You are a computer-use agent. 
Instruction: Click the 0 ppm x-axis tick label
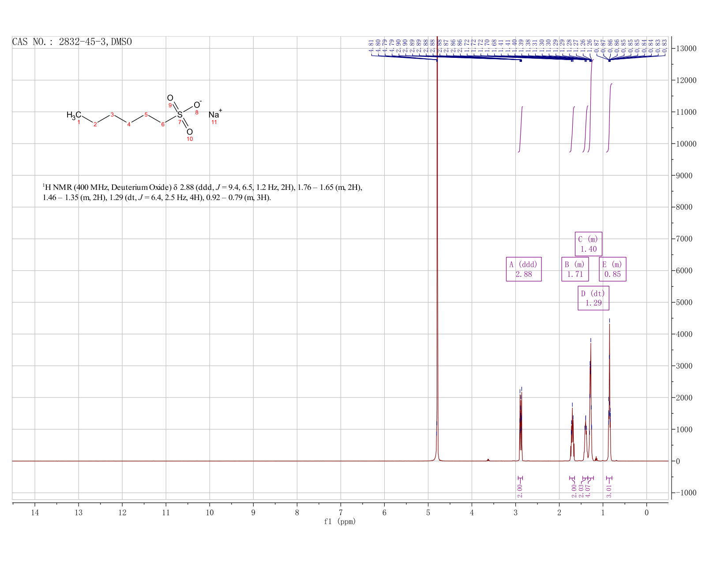[x=646, y=512]
